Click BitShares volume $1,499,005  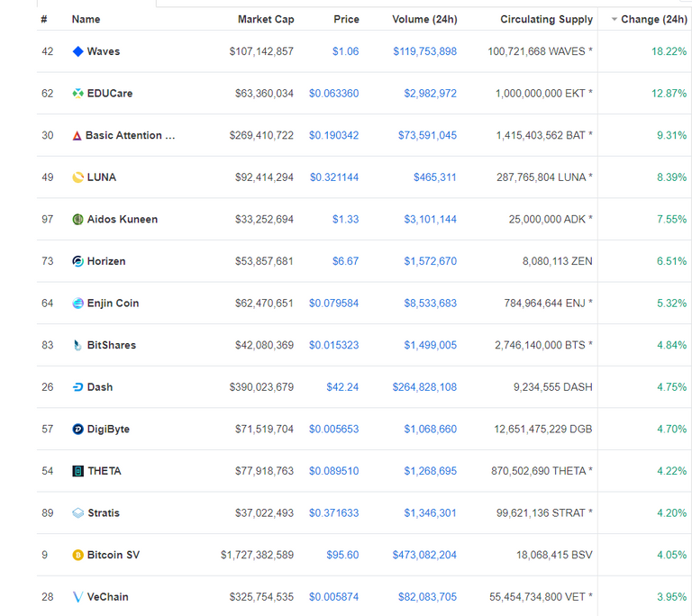431,345
